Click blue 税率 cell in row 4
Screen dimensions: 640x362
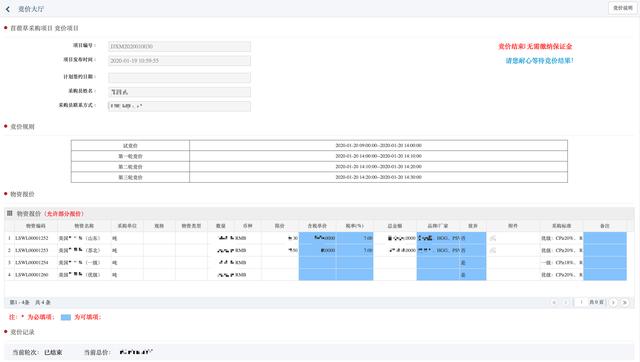[355, 275]
